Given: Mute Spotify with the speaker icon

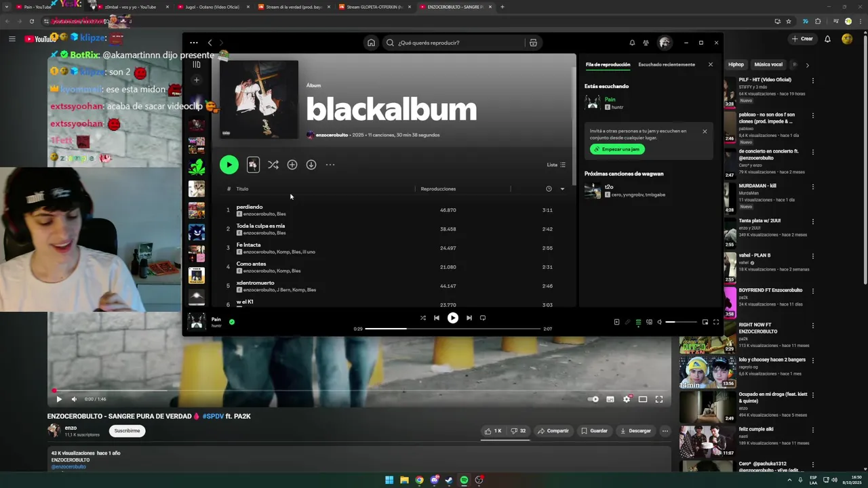Looking at the screenshot, I should [660, 322].
